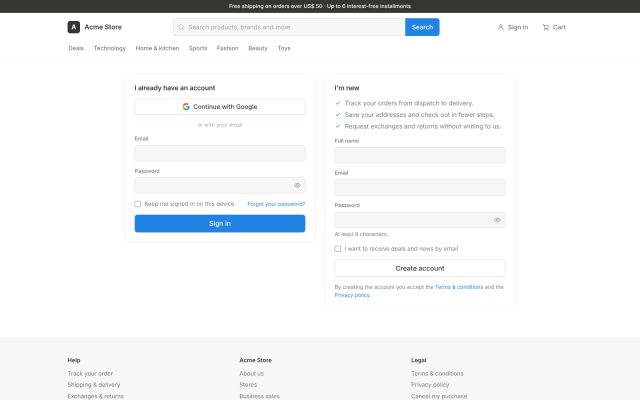Image resolution: width=640 pixels, height=400 pixels.
Task: Open the Deals category
Action: pos(76,48)
